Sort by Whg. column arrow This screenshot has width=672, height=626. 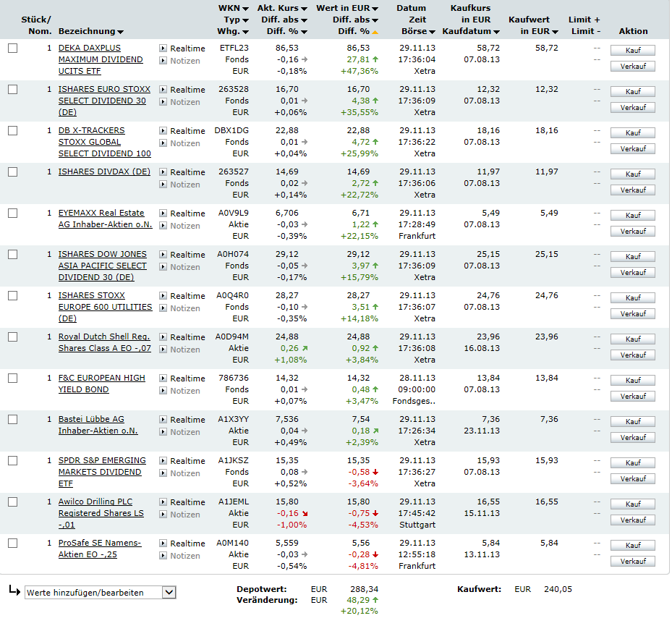pos(245,32)
